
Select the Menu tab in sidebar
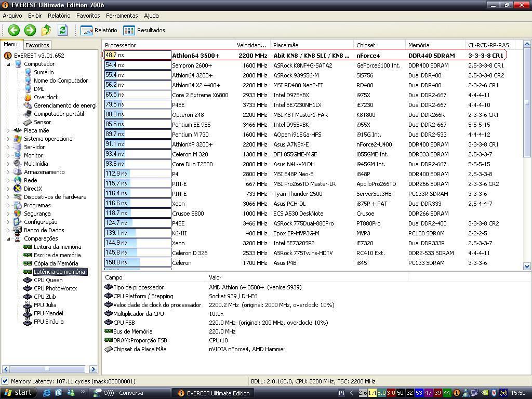point(11,45)
